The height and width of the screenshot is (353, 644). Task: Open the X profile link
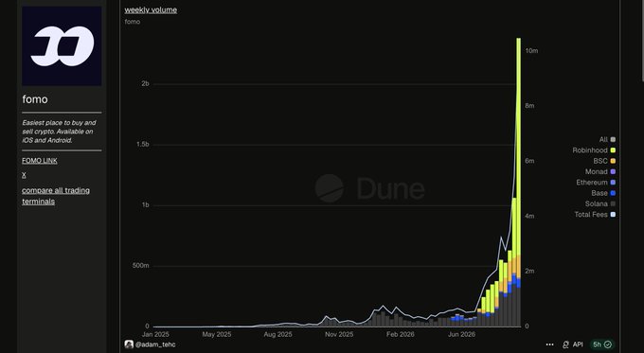pos(24,175)
